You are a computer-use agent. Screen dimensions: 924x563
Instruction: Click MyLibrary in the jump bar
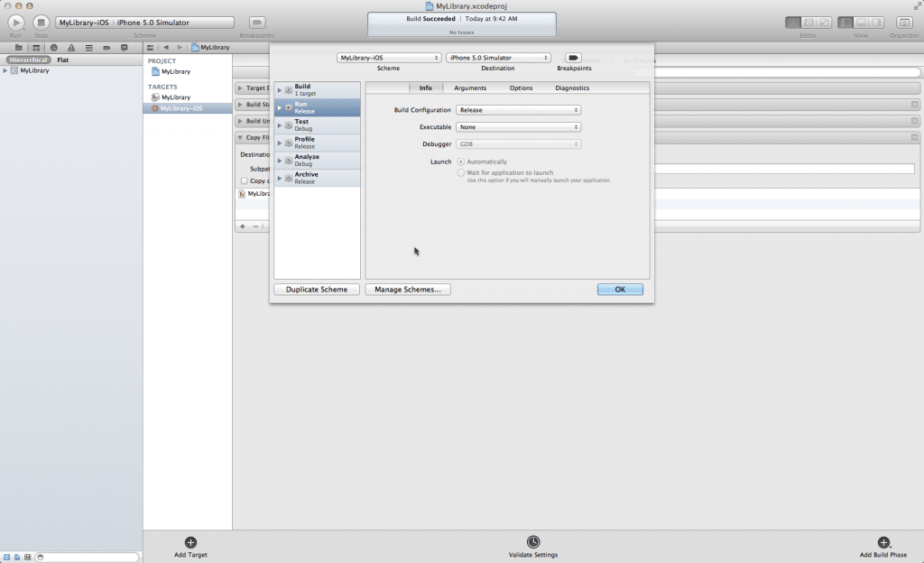pos(210,47)
